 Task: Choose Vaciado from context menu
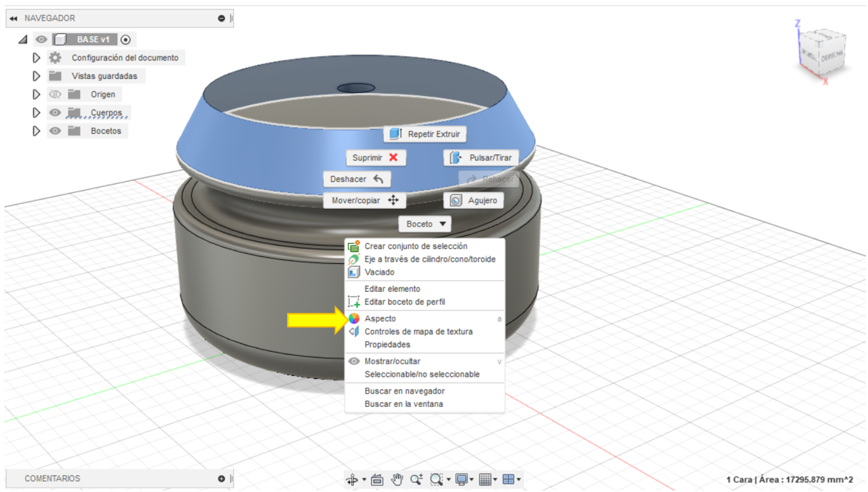click(424, 272)
